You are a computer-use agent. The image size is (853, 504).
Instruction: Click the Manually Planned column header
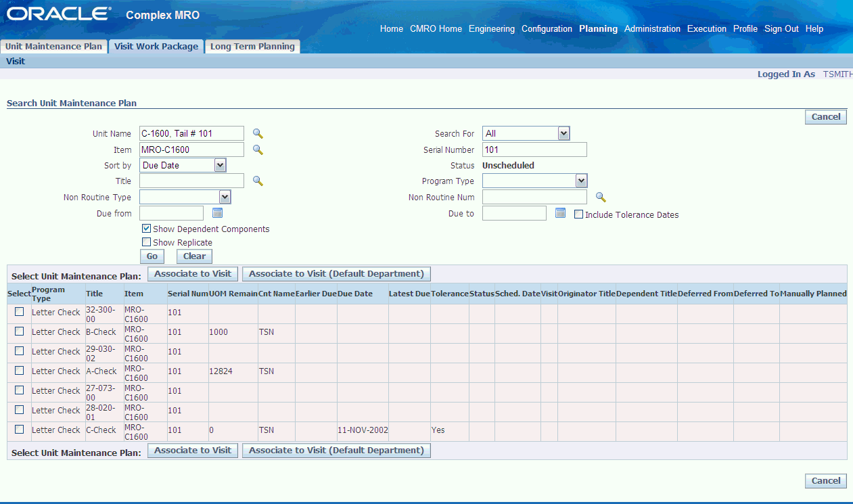pos(813,294)
